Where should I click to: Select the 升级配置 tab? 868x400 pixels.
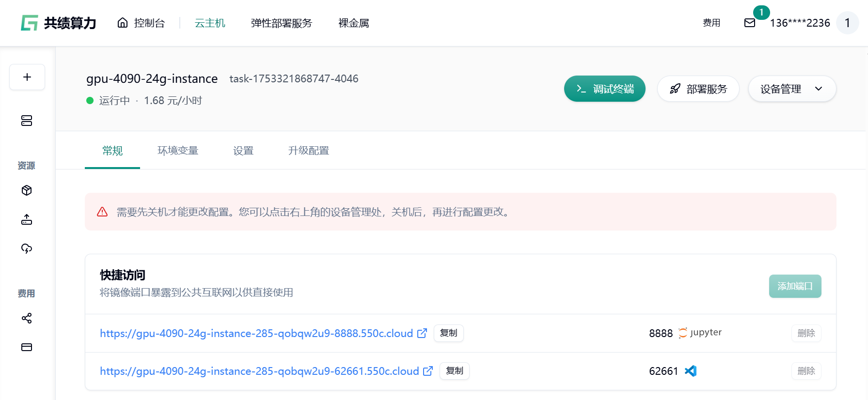(308, 151)
